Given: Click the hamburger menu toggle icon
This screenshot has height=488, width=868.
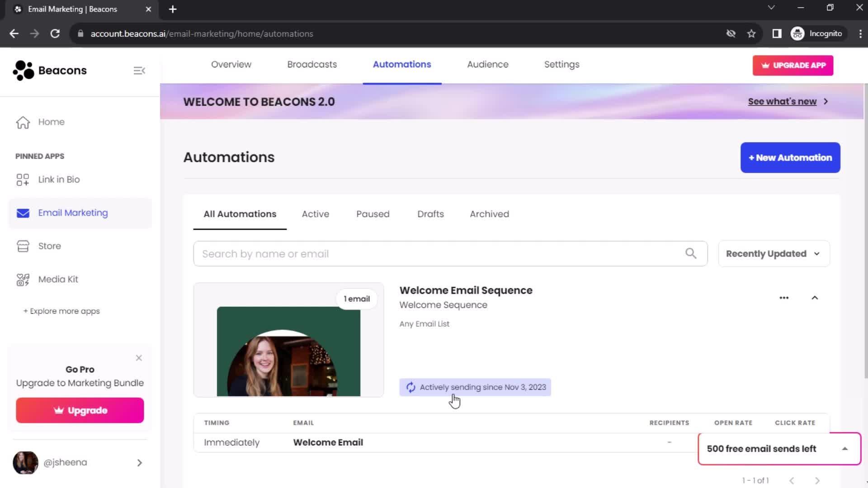Looking at the screenshot, I should pos(139,70).
